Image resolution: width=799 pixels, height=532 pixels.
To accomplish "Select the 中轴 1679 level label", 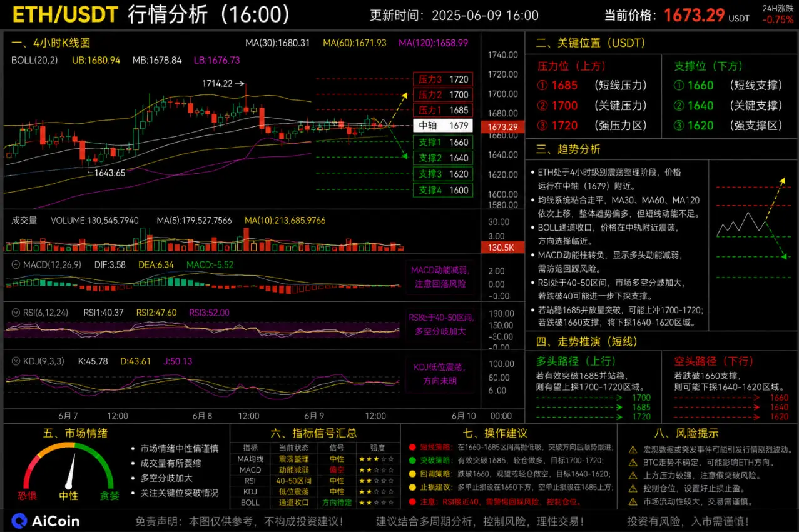I will click(443, 125).
